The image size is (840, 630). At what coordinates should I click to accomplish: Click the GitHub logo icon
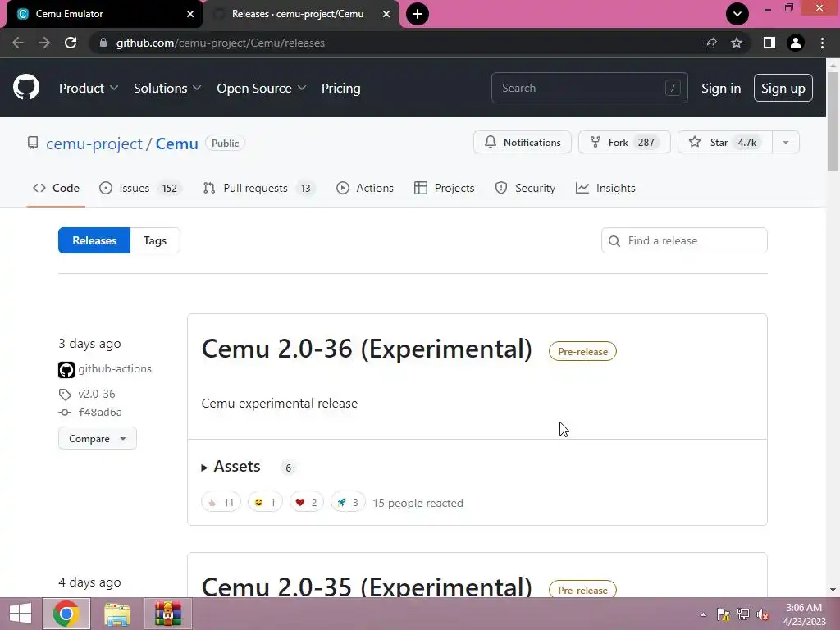pos(26,87)
